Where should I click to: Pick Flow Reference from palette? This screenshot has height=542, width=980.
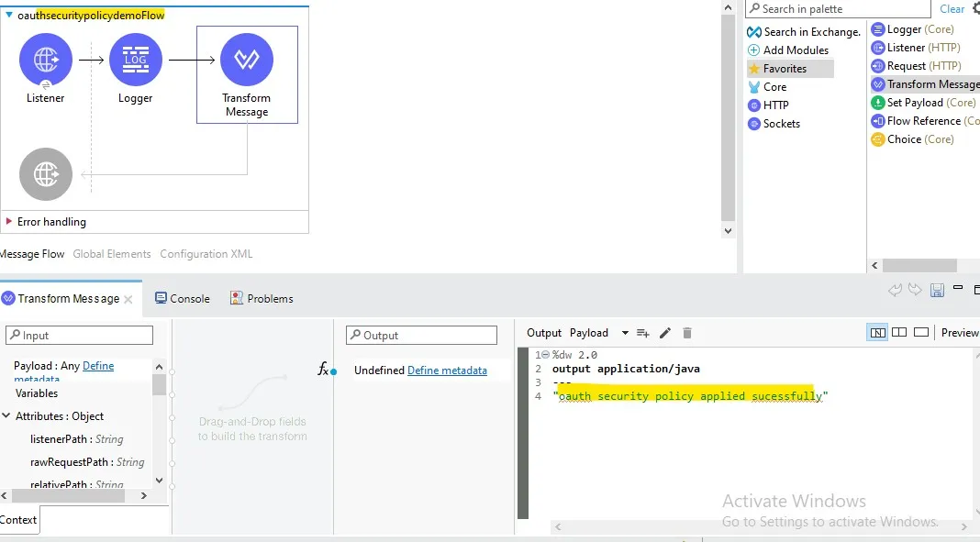pos(926,120)
